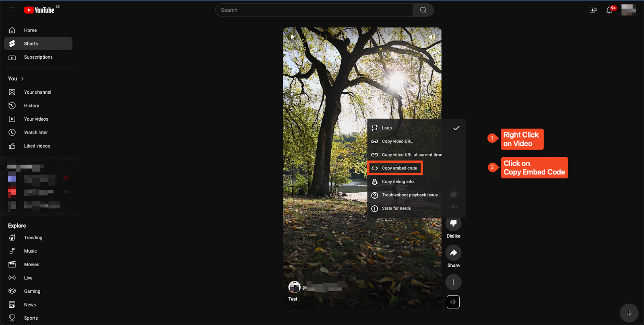
Task: Open Your videos
Action: pos(38,119)
